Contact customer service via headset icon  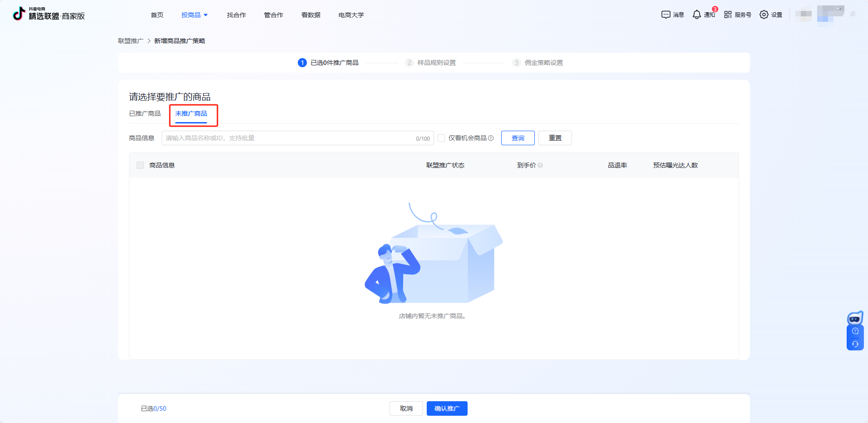(x=855, y=344)
